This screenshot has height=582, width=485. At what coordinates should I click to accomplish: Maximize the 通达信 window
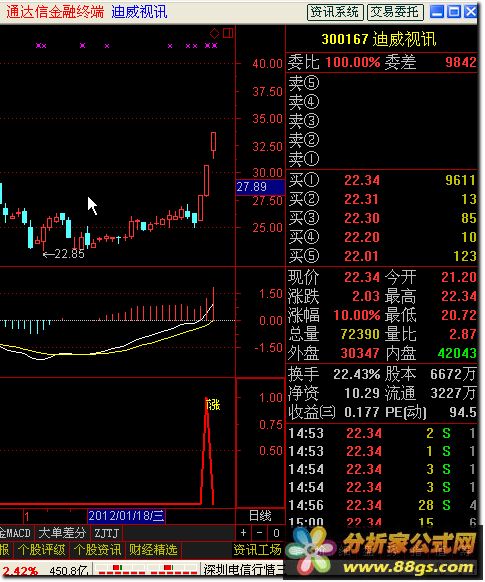454,12
